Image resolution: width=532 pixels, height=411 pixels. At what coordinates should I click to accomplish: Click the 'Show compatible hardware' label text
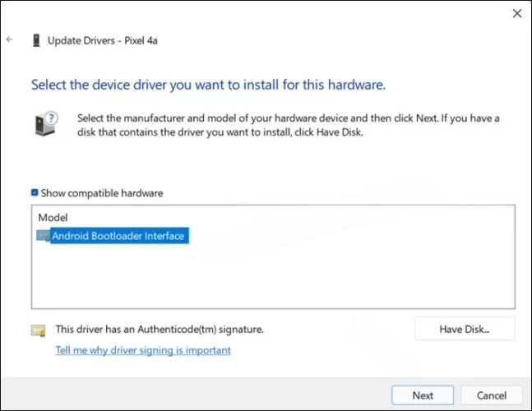pyautogui.click(x=102, y=193)
